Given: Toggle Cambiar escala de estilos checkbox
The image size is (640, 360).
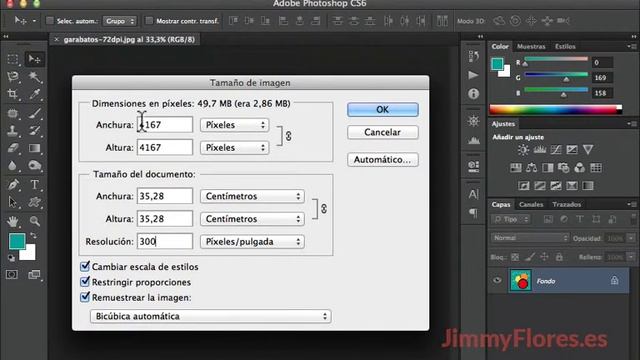Looking at the screenshot, I should [x=85, y=267].
